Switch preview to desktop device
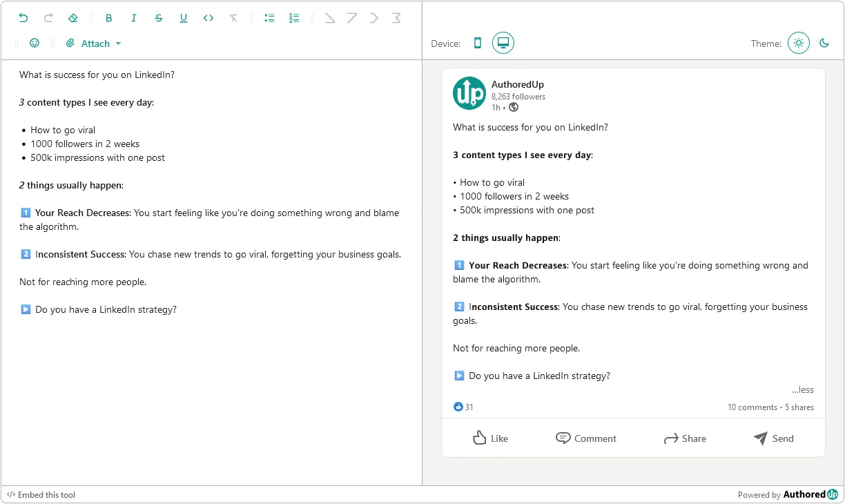Viewport: 845px width, 504px height. click(503, 43)
